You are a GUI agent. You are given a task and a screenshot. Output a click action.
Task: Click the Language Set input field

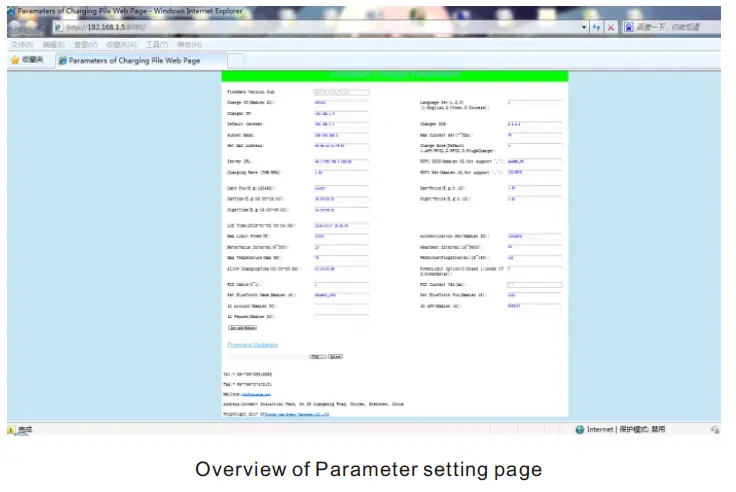click(534, 102)
